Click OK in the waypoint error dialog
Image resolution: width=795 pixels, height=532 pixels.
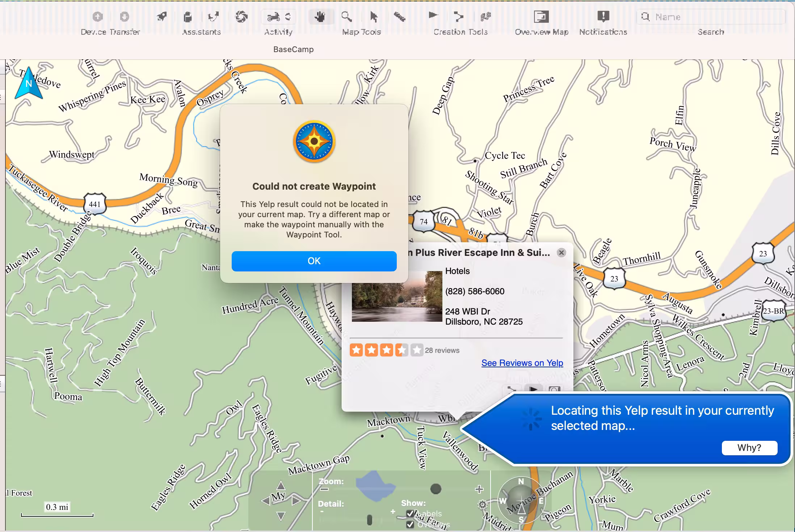pos(314,261)
